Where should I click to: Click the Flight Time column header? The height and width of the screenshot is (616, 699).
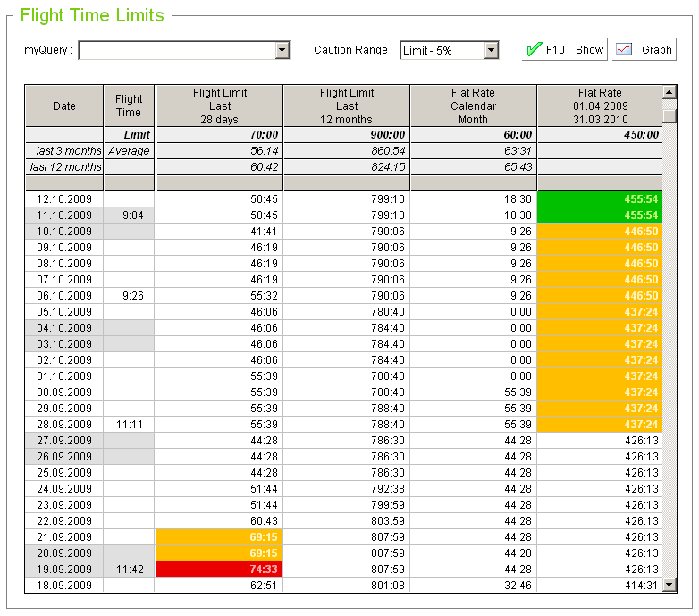(129, 106)
